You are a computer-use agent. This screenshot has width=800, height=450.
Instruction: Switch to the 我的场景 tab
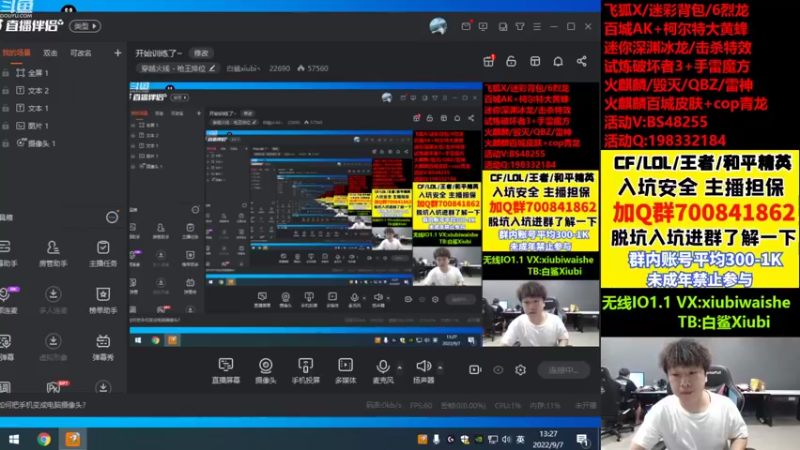[x=16, y=53]
